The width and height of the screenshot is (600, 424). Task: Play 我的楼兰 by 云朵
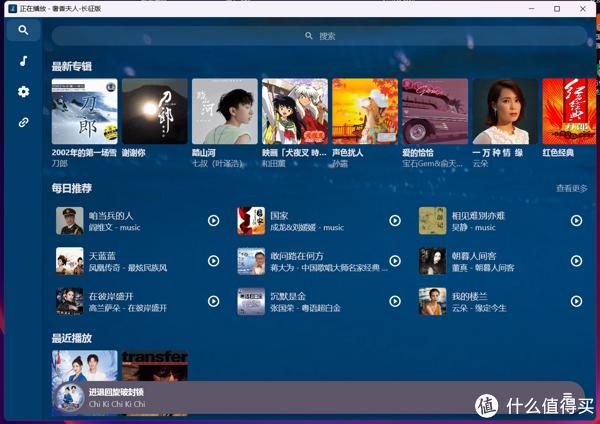pyautogui.click(x=575, y=301)
